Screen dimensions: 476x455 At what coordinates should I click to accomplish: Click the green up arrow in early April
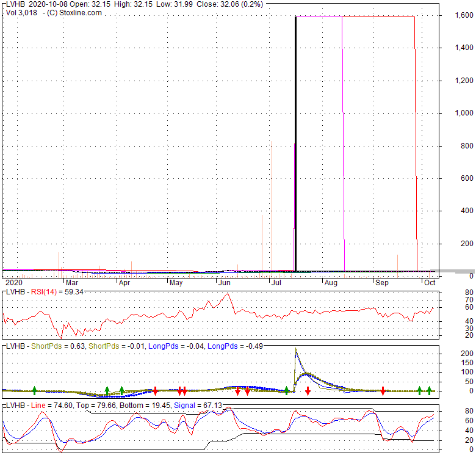click(121, 391)
